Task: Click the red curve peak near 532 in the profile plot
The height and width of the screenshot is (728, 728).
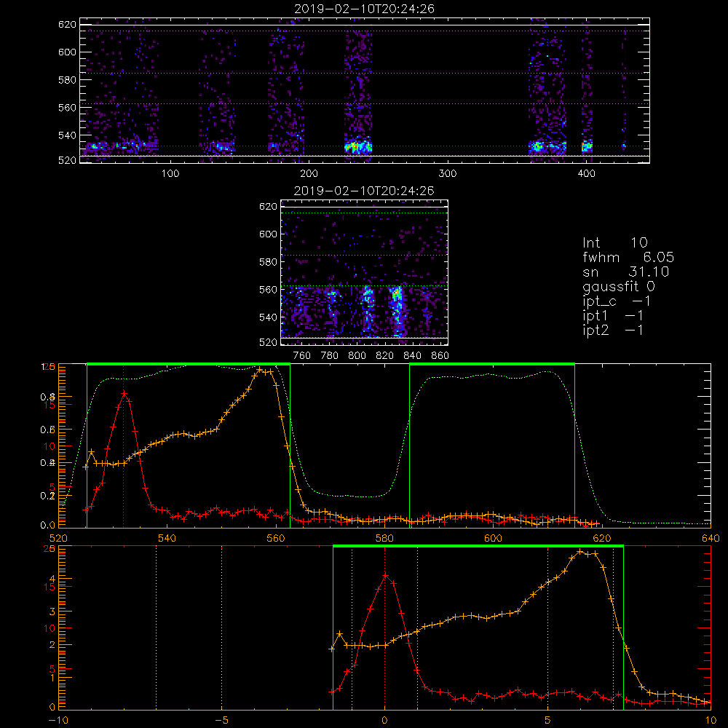Action: (x=124, y=393)
